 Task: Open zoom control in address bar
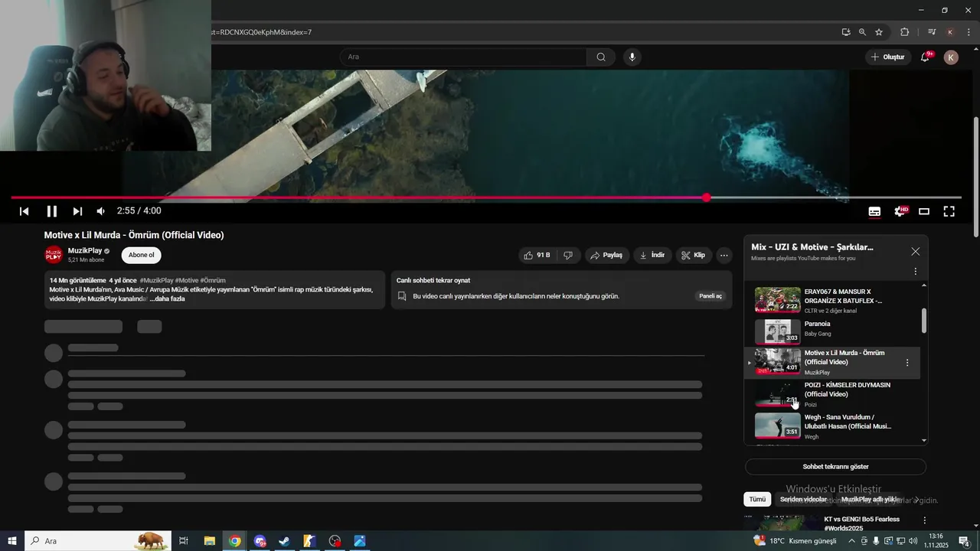[862, 32]
